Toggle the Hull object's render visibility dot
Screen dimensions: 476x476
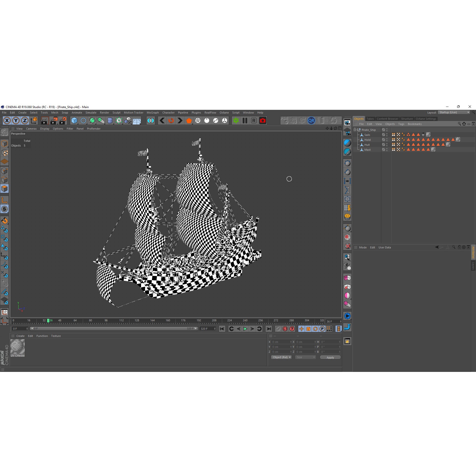(387, 146)
